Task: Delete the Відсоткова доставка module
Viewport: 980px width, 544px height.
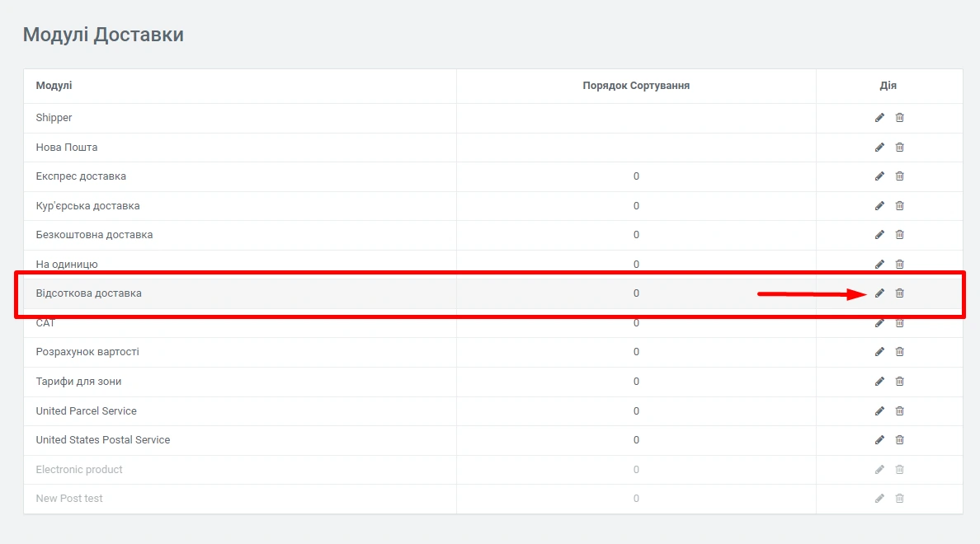Action: (899, 293)
